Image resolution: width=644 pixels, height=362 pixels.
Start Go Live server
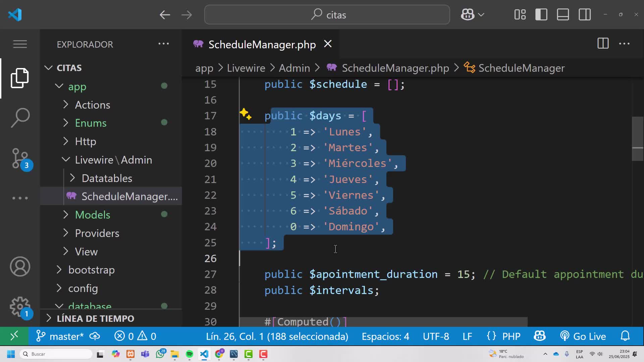pyautogui.click(x=583, y=336)
